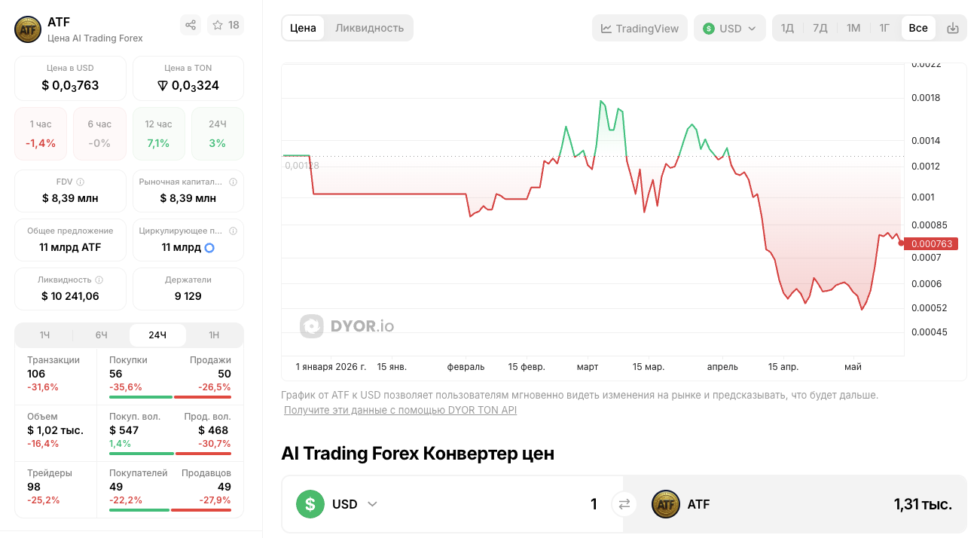
Task: Click the 24Ч price change card
Action: (x=218, y=133)
